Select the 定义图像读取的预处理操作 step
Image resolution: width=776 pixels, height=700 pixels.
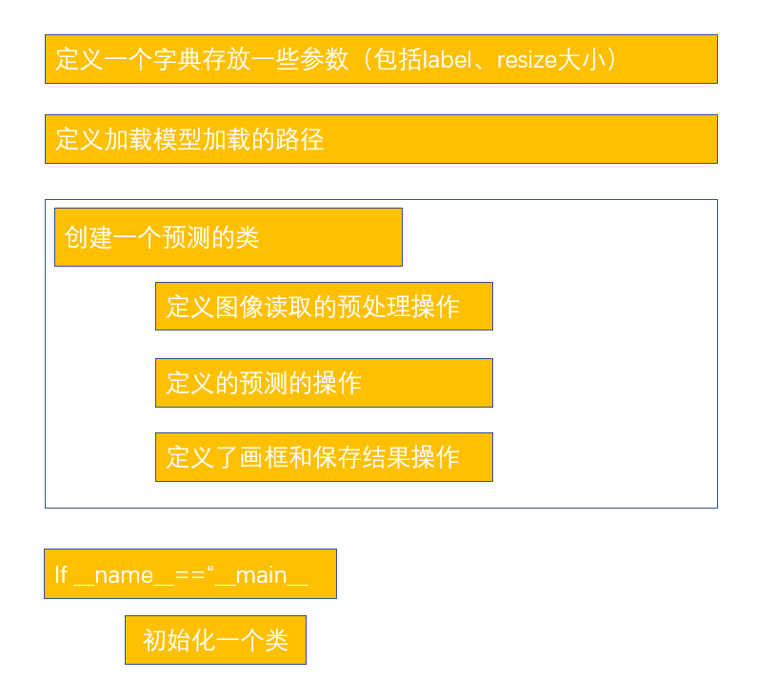[x=324, y=306]
